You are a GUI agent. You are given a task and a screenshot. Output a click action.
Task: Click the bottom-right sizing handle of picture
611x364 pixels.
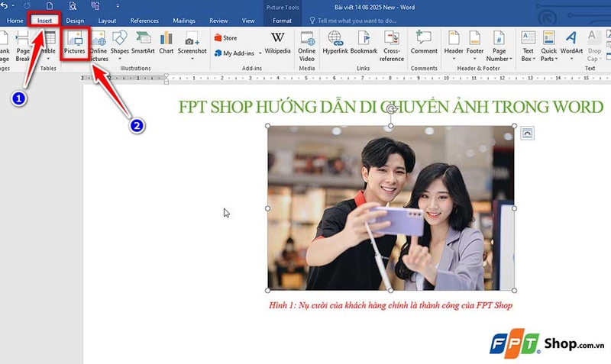pyautogui.click(x=514, y=291)
